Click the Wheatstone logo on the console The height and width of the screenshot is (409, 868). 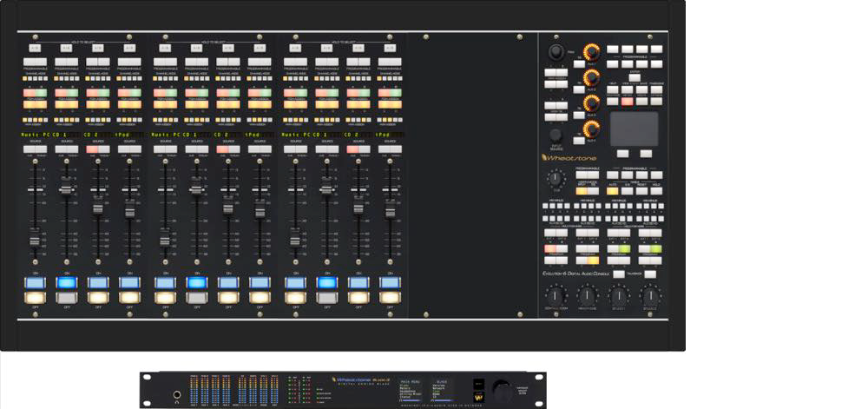click(569, 157)
